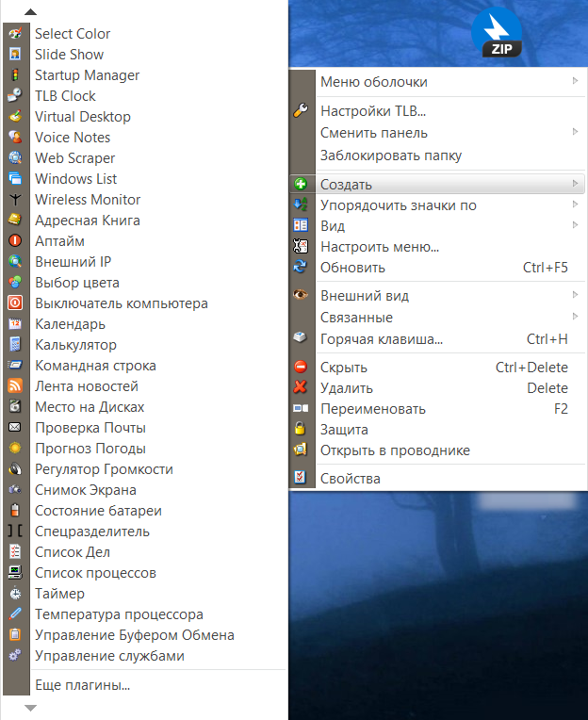The height and width of the screenshot is (720, 588).
Task: Click the Web Scraper icon
Action: pos(15,158)
